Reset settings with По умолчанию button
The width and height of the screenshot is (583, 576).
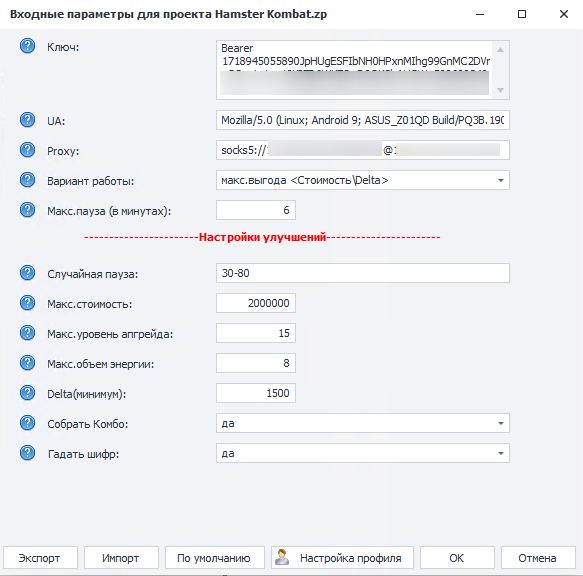tap(215, 558)
